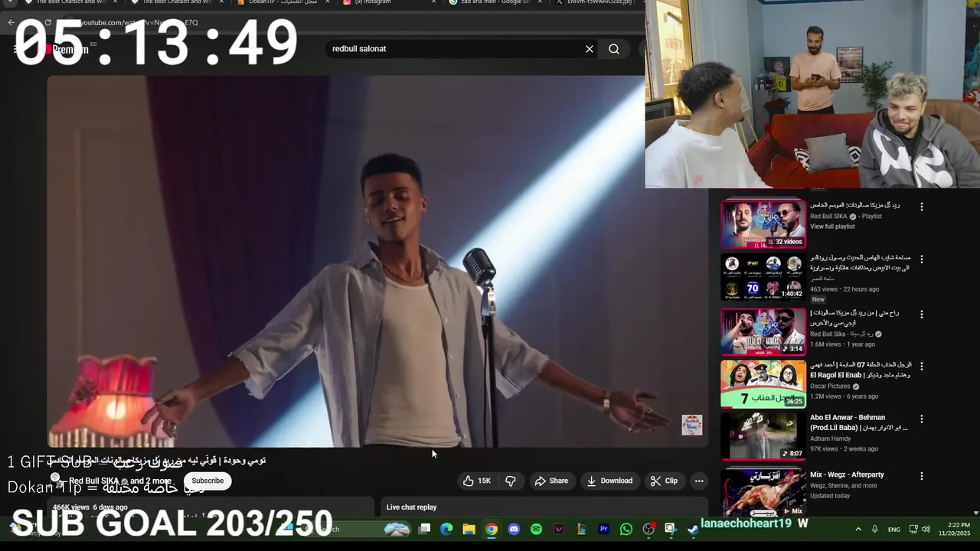The width and height of the screenshot is (980, 551).
Task: Open Adobe Premiere Pro from the taskbar
Action: pos(603,529)
